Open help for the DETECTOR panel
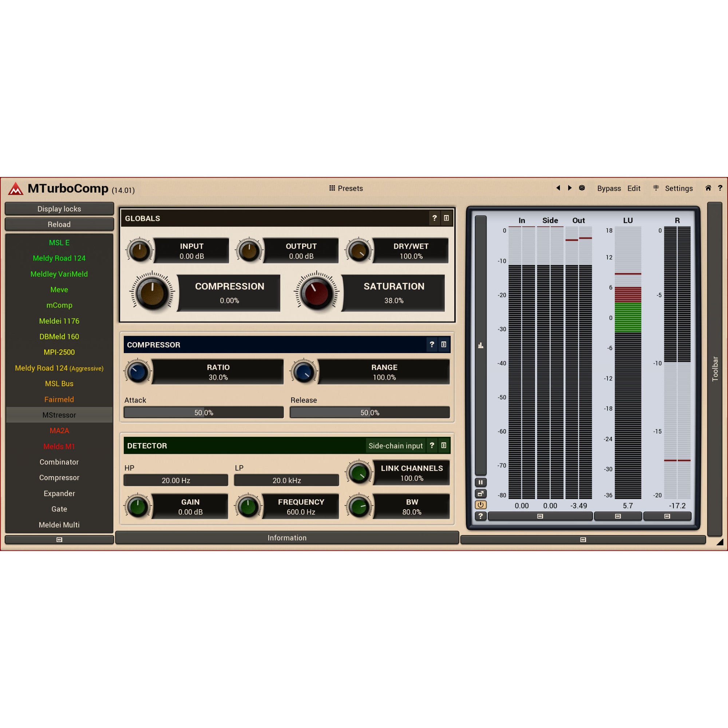The height and width of the screenshot is (728, 728). (x=432, y=446)
